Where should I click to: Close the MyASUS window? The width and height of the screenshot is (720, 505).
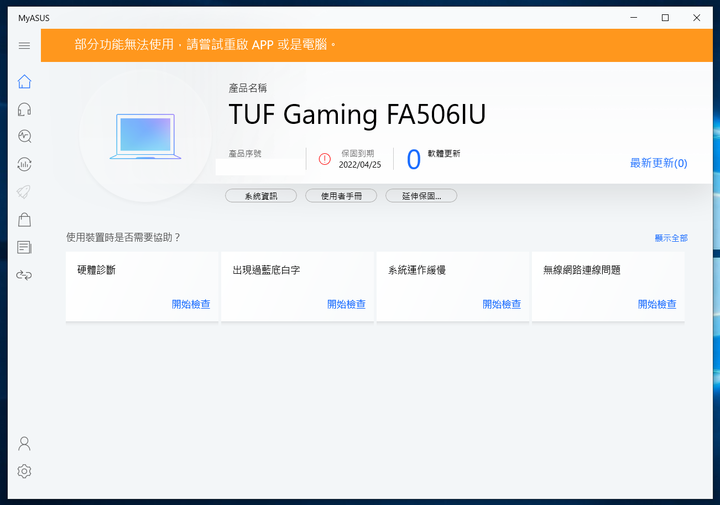(x=697, y=18)
